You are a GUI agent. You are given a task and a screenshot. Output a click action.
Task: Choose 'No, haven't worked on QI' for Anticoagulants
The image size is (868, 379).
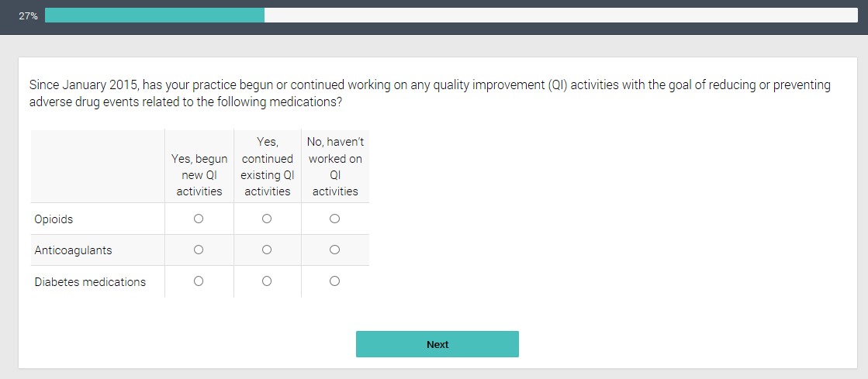tap(334, 250)
